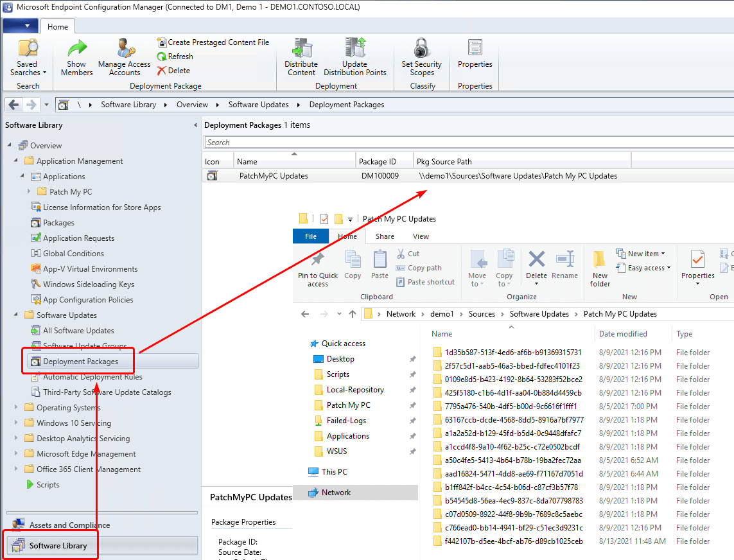
Task: Open Manage Access Accounts
Action: coord(124,57)
